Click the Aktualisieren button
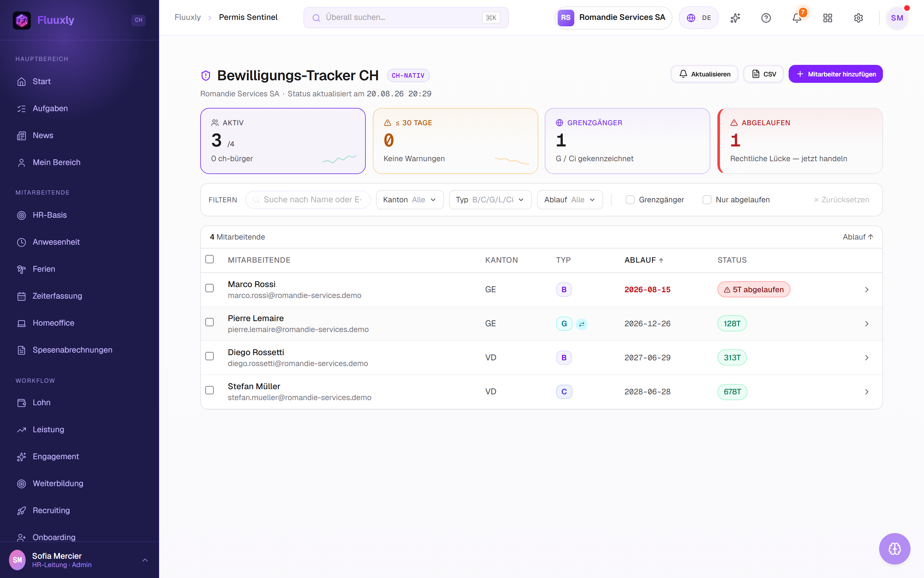 click(705, 74)
